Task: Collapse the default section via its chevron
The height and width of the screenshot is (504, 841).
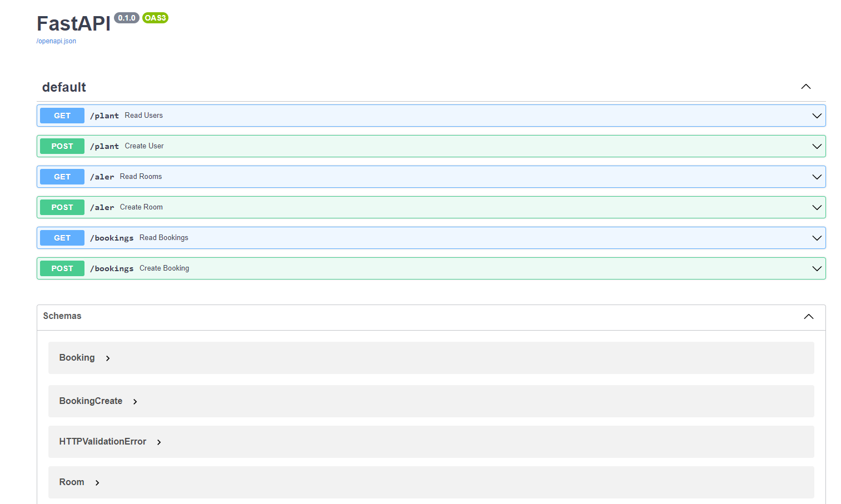Action: 805,87
